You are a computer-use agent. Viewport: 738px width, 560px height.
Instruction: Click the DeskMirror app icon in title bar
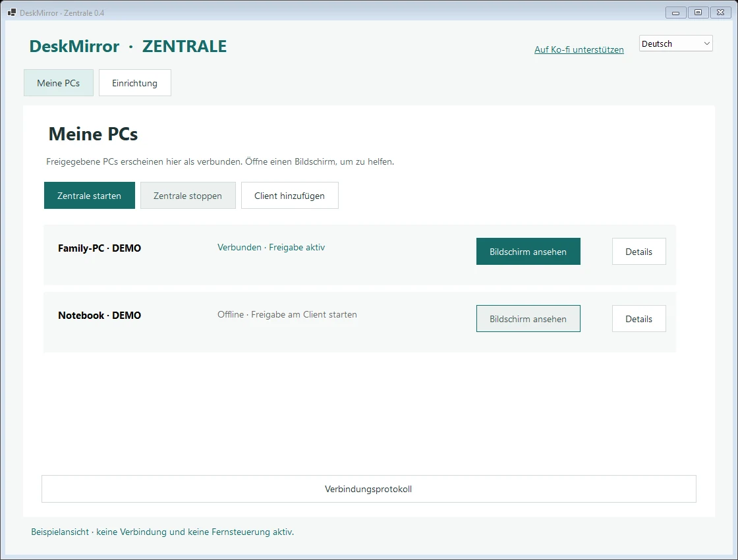[x=12, y=13]
